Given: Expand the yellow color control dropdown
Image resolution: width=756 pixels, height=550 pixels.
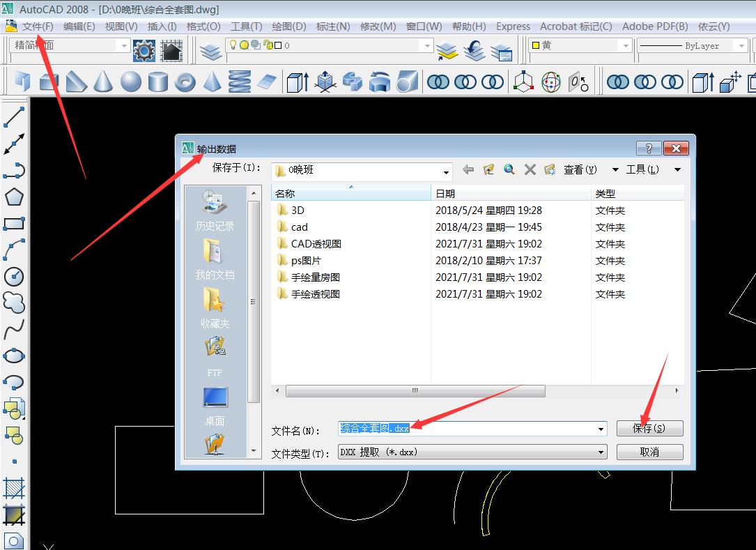Looking at the screenshot, I should point(625,45).
